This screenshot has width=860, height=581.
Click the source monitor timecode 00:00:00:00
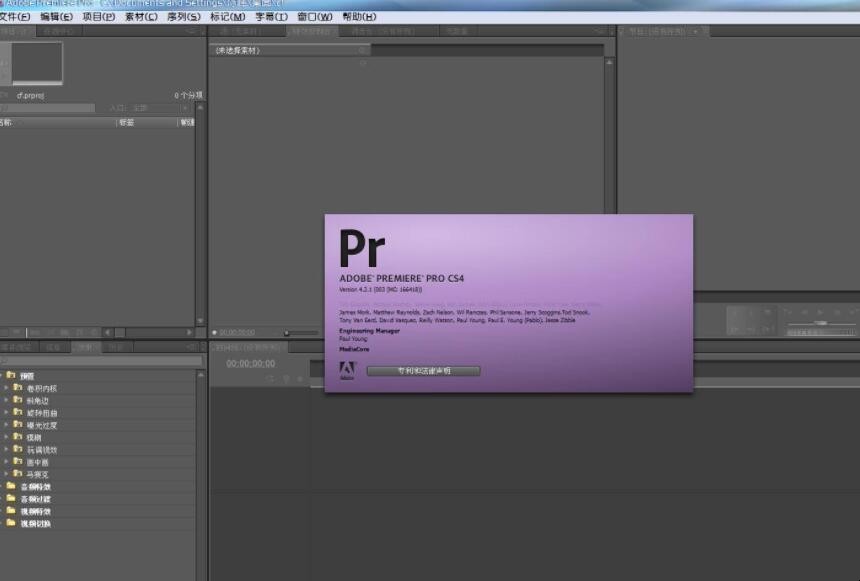pyautogui.click(x=237, y=332)
